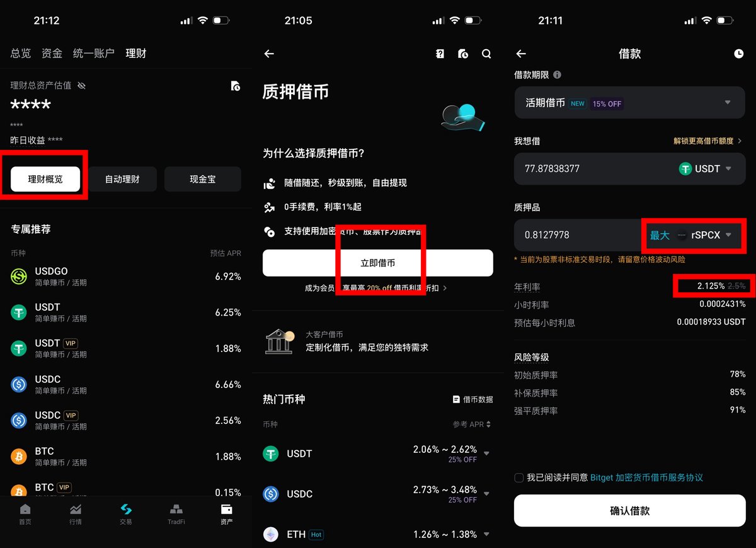Toggle asset value visibility eye icon
This screenshot has height=548, width=756.
point(81,86)
